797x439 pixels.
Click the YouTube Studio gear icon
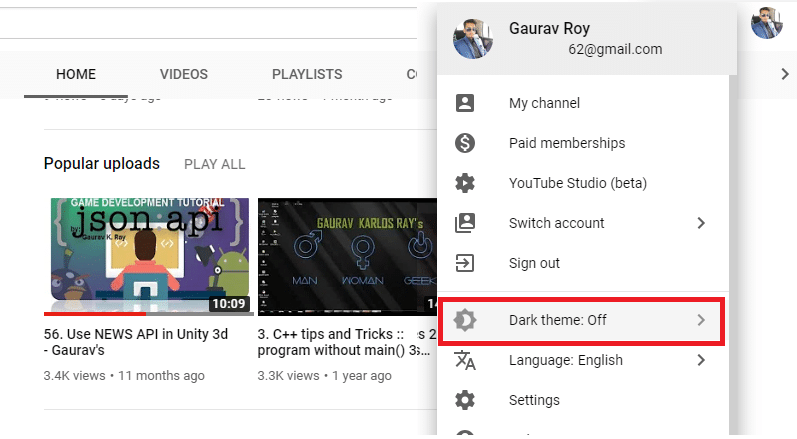click(x=465, y=183)
